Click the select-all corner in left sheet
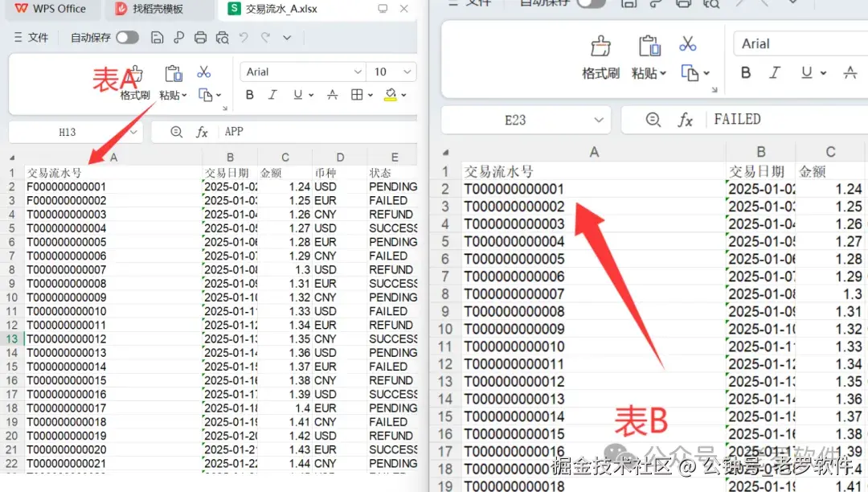This screenshot has width=868, height=492. (12, 158)
